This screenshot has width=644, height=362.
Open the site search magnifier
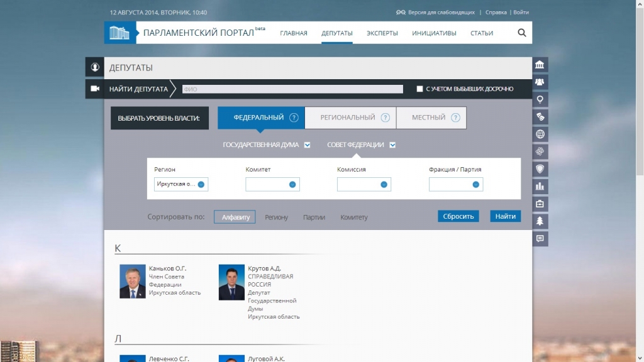521,33
